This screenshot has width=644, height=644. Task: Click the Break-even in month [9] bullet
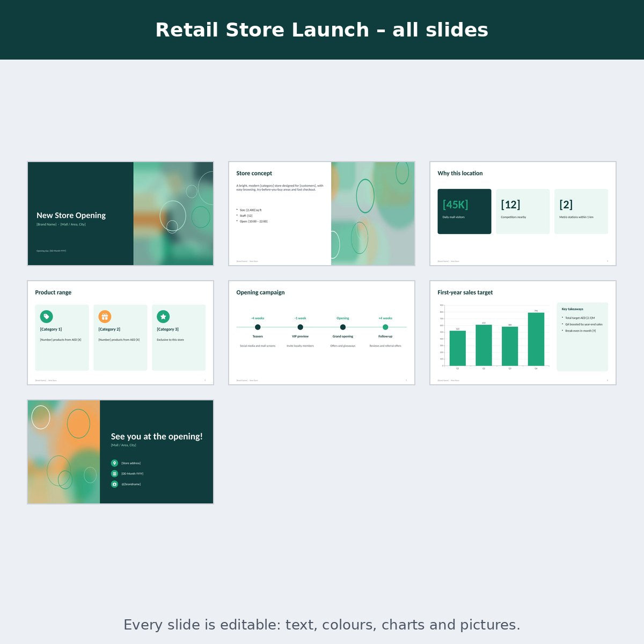pos(580,331)
